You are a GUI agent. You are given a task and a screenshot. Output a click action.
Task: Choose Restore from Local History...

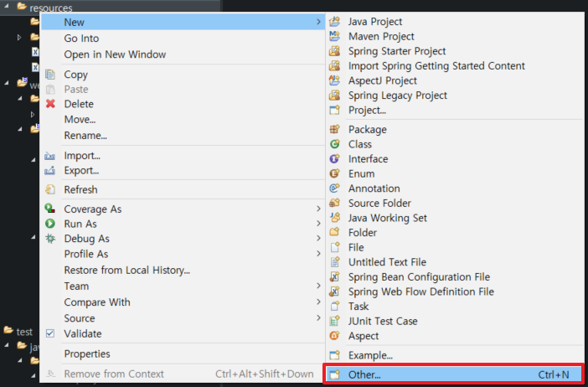point(183,270)
